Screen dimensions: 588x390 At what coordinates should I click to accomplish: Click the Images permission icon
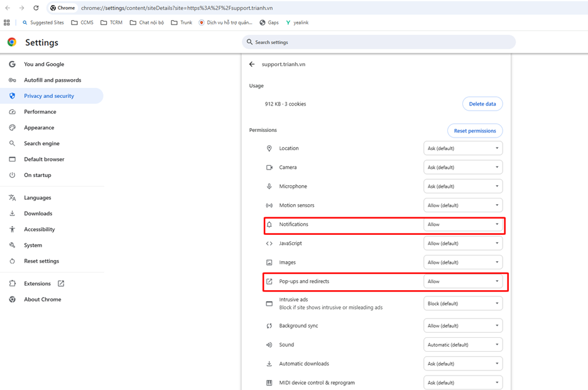point(269,263)
